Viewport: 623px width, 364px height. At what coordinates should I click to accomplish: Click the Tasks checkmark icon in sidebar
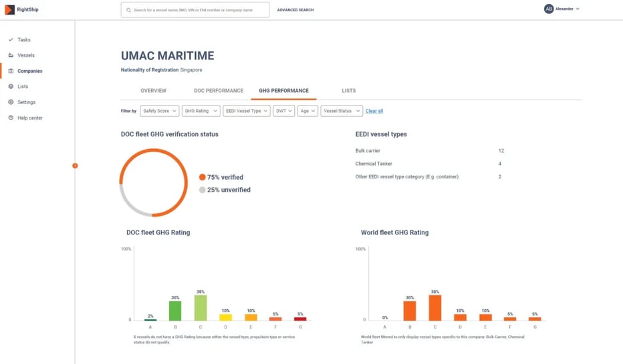11,39
